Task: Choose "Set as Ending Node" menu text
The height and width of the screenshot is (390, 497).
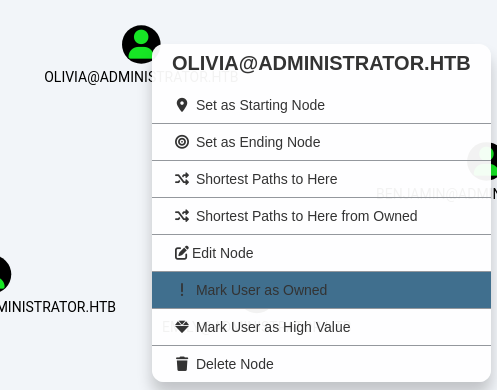Action: point(258,142)
